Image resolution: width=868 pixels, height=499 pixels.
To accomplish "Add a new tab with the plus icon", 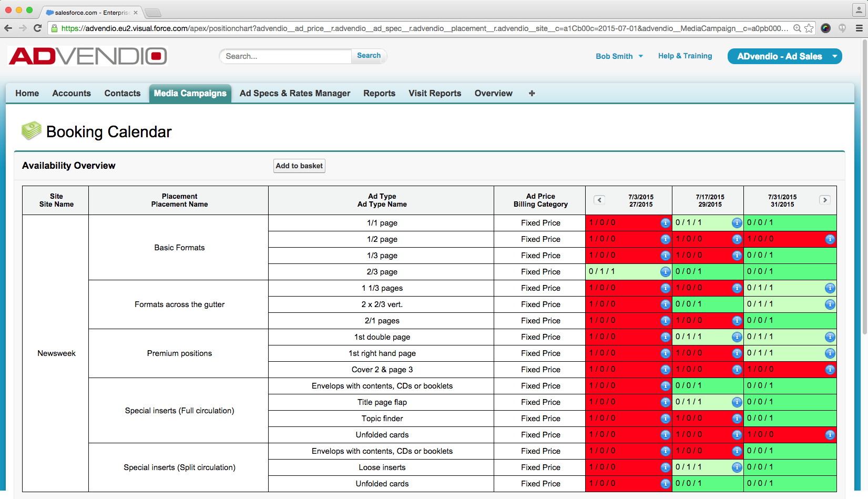I will click(532, 93).
